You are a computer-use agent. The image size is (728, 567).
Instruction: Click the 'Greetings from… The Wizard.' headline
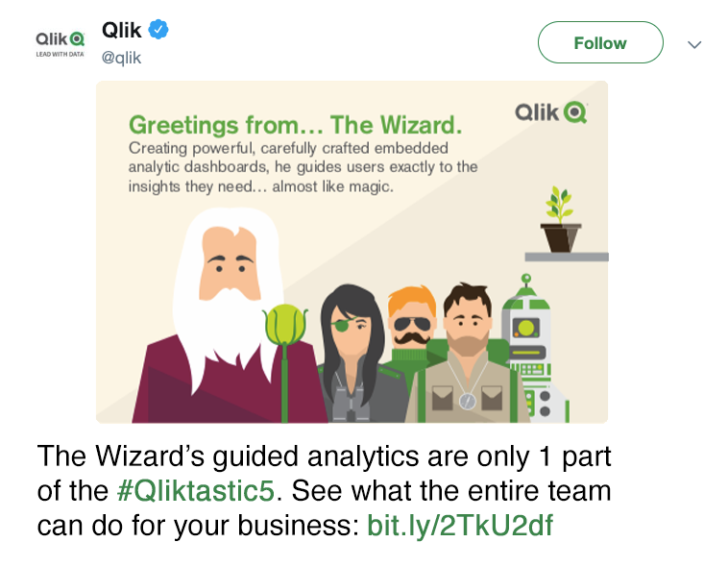295,125
